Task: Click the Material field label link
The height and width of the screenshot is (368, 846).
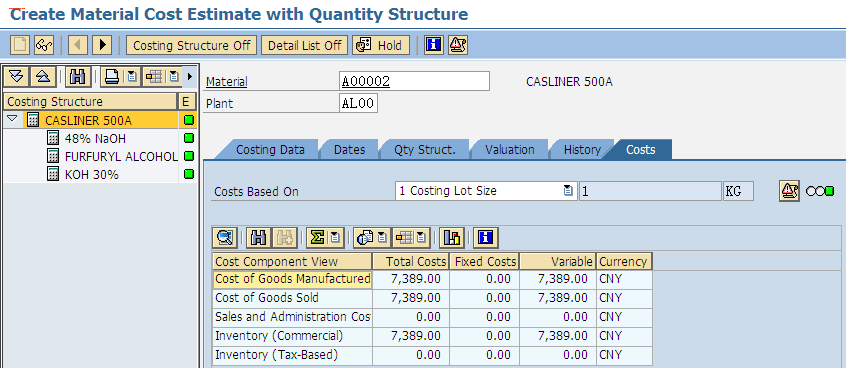Action: pos(227,82)
